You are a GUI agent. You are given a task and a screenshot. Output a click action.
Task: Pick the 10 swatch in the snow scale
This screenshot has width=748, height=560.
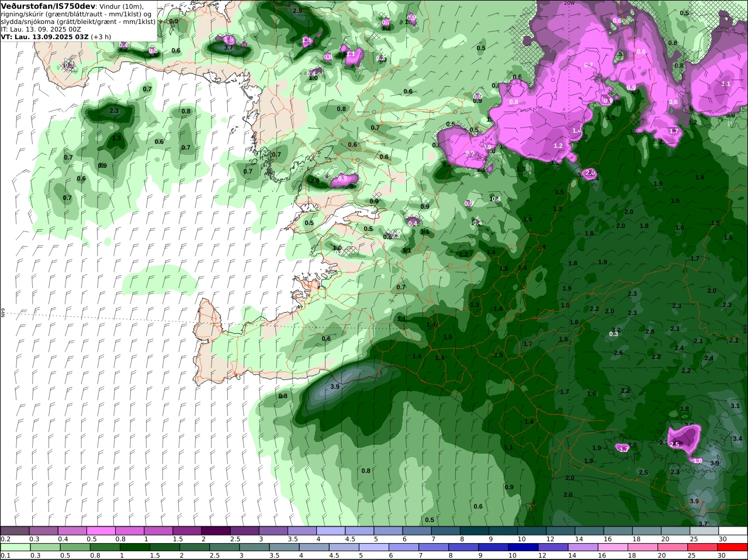pos(532,531)
